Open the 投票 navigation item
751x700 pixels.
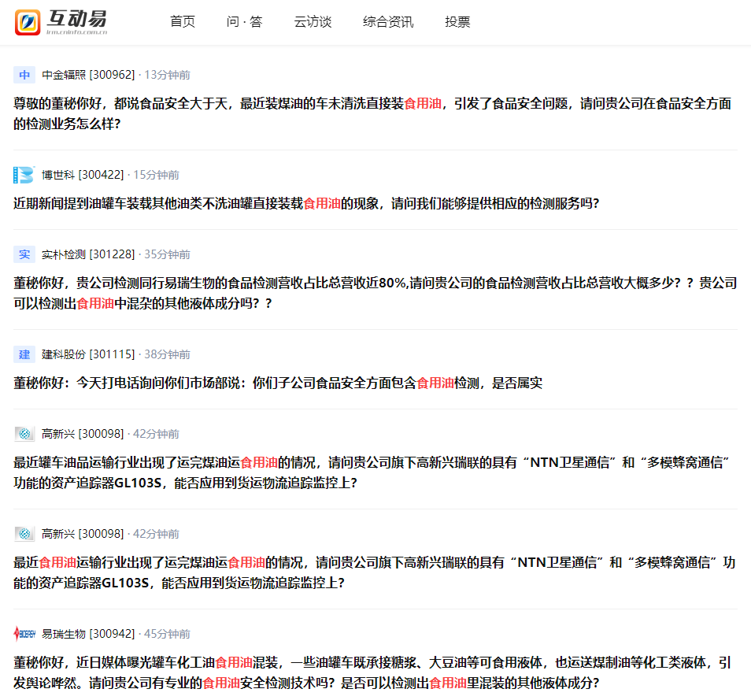pos(457,21)
